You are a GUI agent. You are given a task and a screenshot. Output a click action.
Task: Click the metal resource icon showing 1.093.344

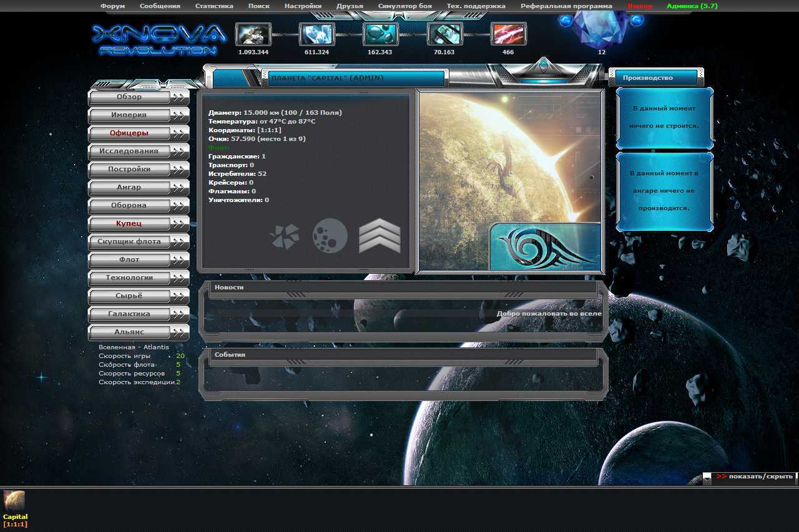tap(253, 34)
